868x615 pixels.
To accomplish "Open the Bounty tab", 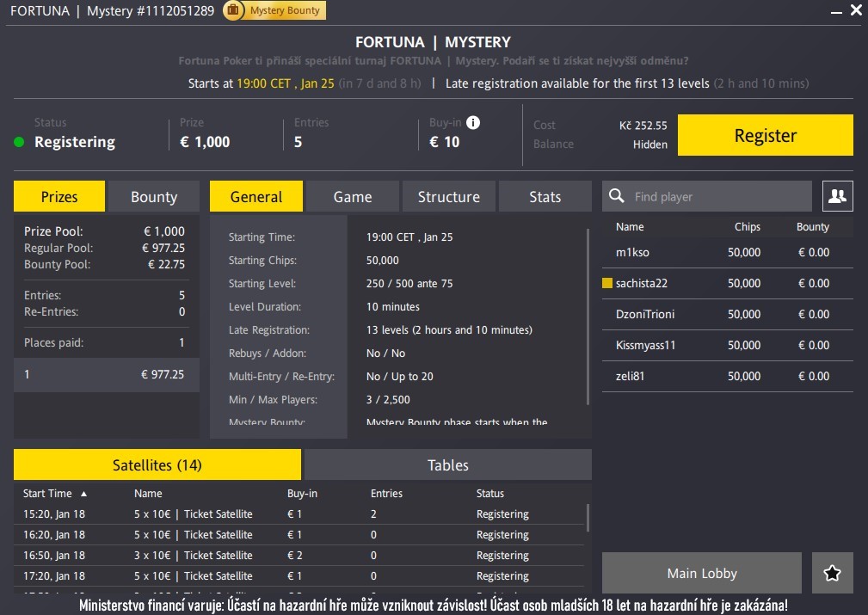I will (x=154, y=196).
